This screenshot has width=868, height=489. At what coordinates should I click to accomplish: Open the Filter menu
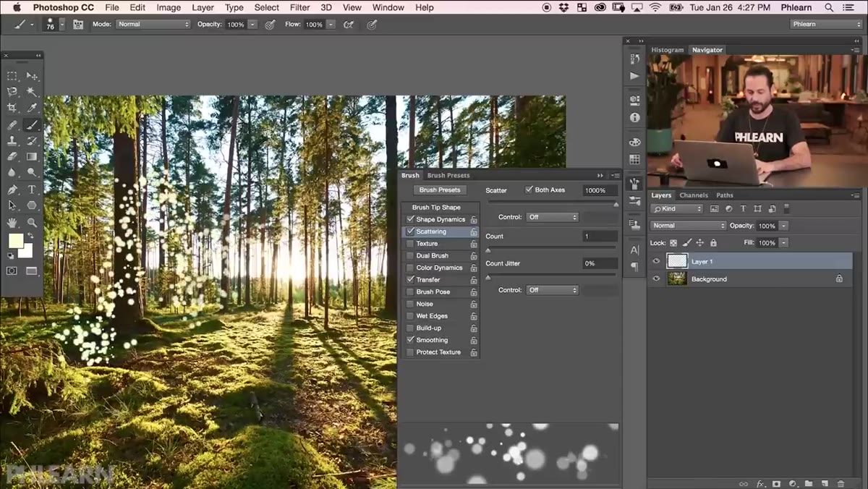pyautogui.click(x=299, y=7)
